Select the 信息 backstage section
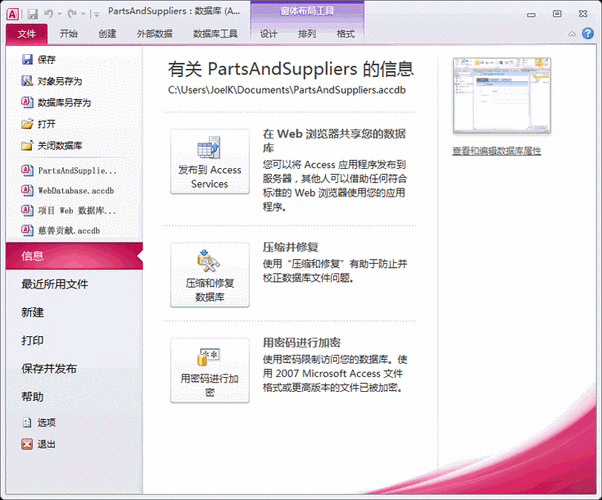The image size is (602, 500). tap(74, 256)
